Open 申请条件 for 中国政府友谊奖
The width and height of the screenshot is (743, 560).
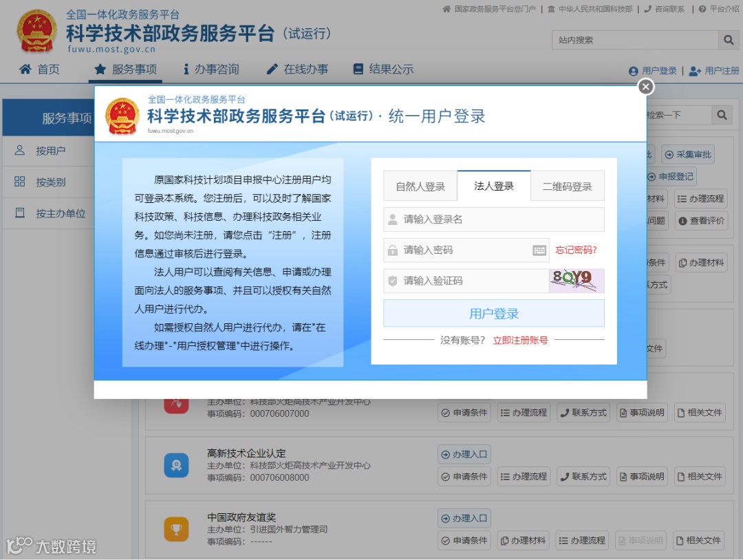click(x=464, y=541)
